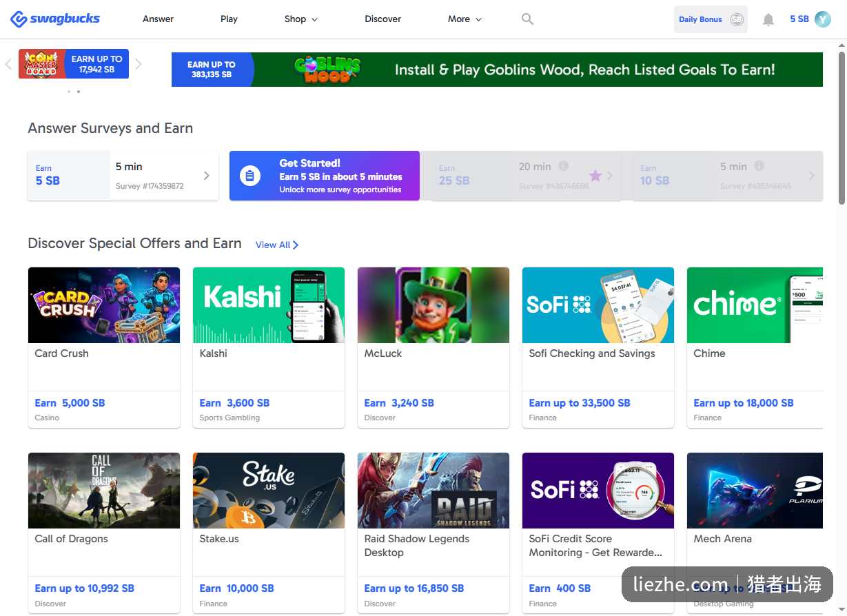Open Coin Master Board offer banner

[74, 64]
